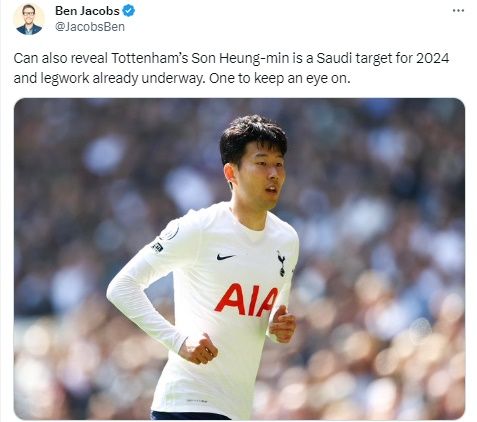The width and height of the screenshot is (477, 422).
Task: Open Ben Jacobs' profile avatar
Action: [29, 19]
